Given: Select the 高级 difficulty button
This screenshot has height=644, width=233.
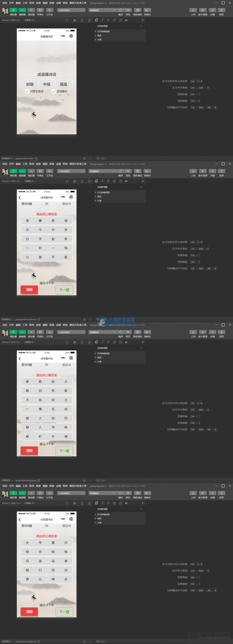Looking at the screenshot, I should [x=64, y=84].
